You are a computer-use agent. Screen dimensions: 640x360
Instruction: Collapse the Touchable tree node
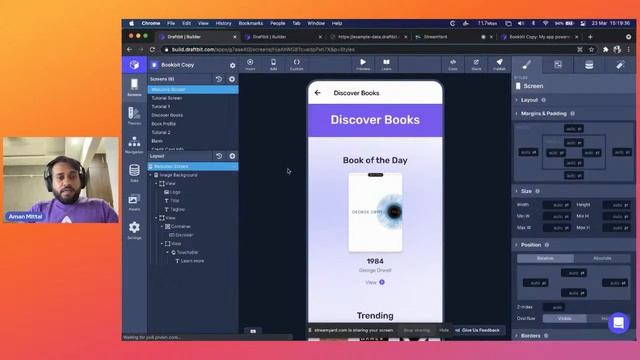point(168,252)
